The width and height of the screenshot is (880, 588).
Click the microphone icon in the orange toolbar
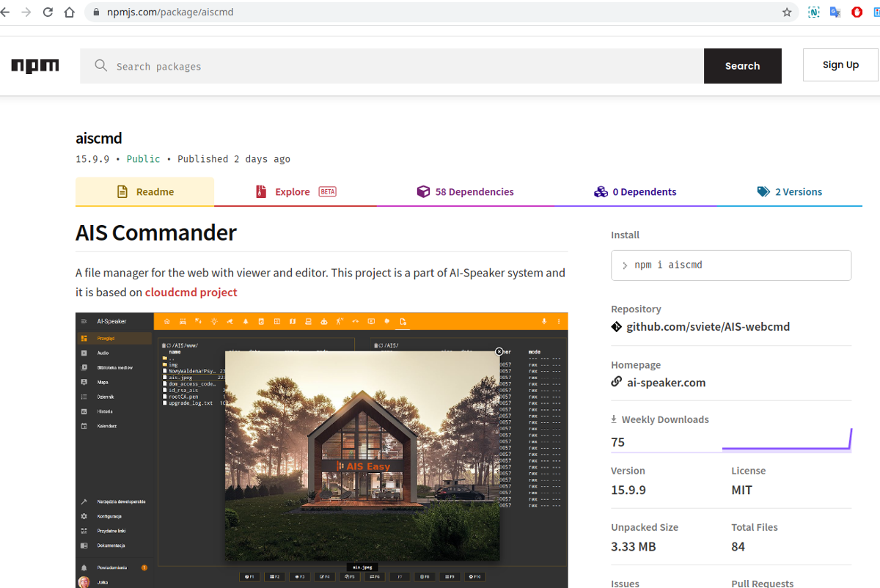pos(544,321)
